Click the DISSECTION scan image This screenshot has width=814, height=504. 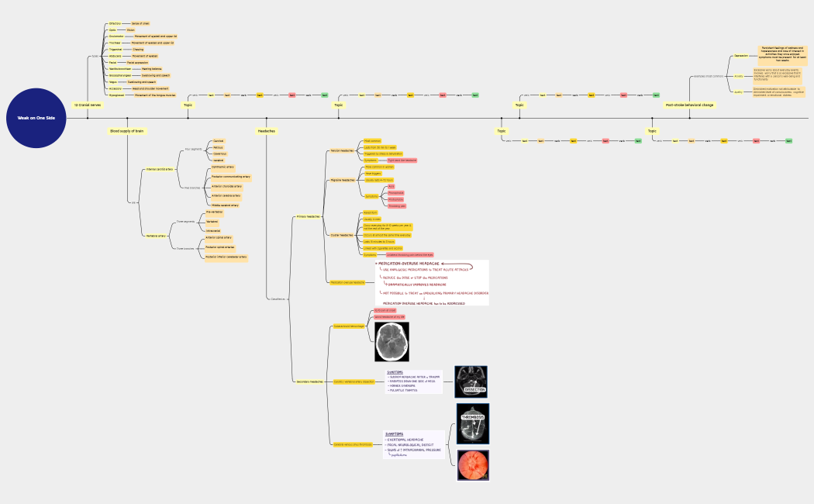click(471, 382)
